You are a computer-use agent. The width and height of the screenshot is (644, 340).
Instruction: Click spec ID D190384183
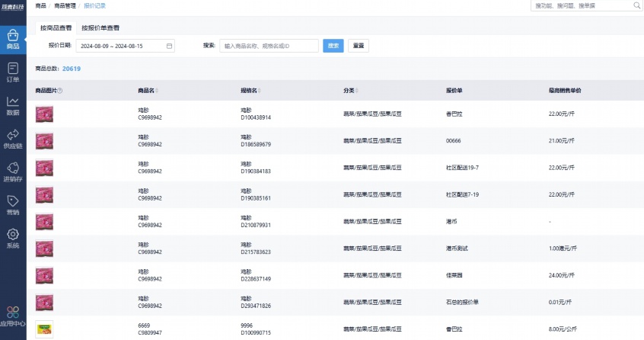256,172
